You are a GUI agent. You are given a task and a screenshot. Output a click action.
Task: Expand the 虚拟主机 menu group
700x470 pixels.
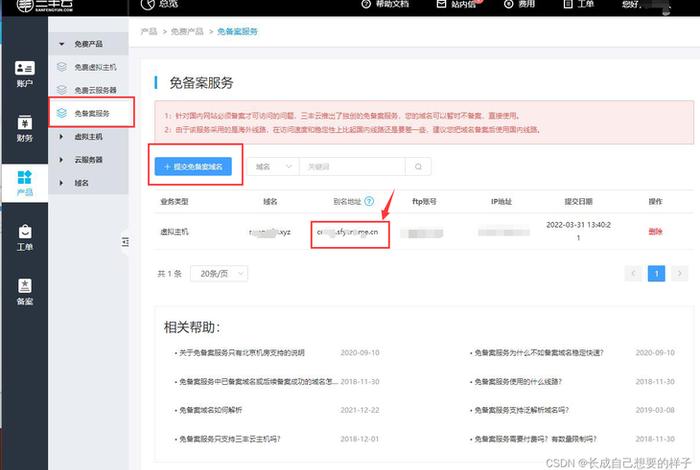[88, 137]
